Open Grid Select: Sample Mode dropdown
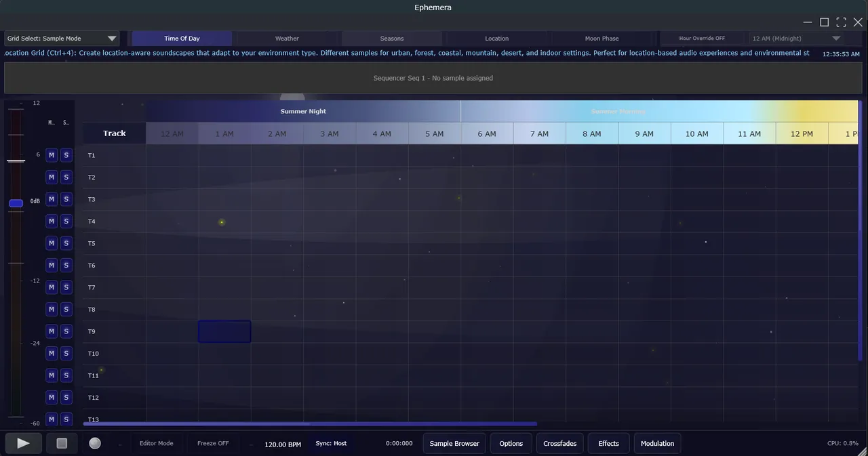This screenshot has width=868, height=456. [62, 39]
